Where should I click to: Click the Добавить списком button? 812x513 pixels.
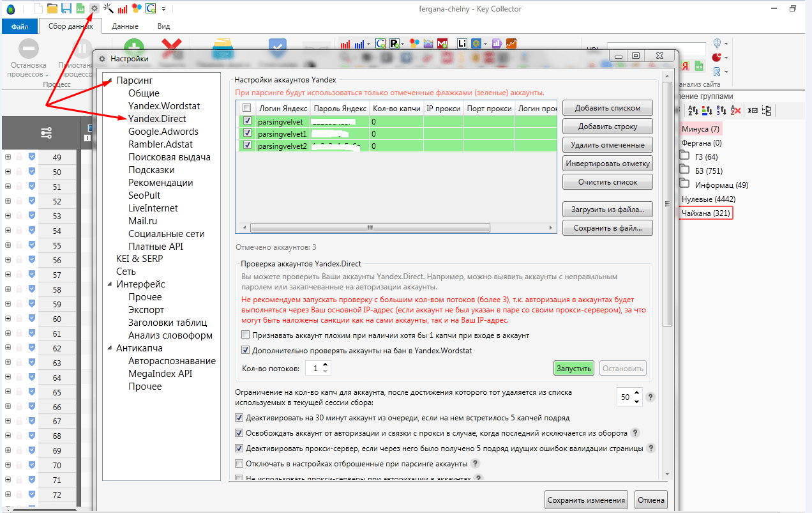tap(607, 107)
